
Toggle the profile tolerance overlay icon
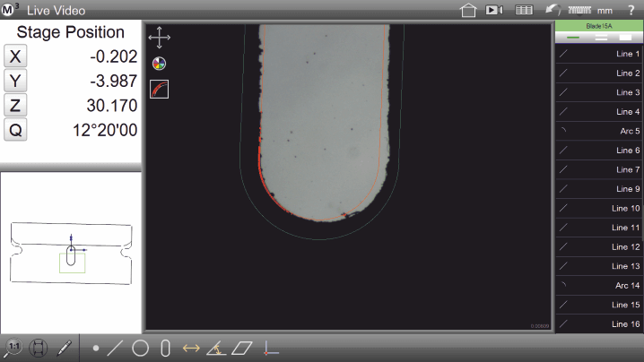click(x=160, y=89)
